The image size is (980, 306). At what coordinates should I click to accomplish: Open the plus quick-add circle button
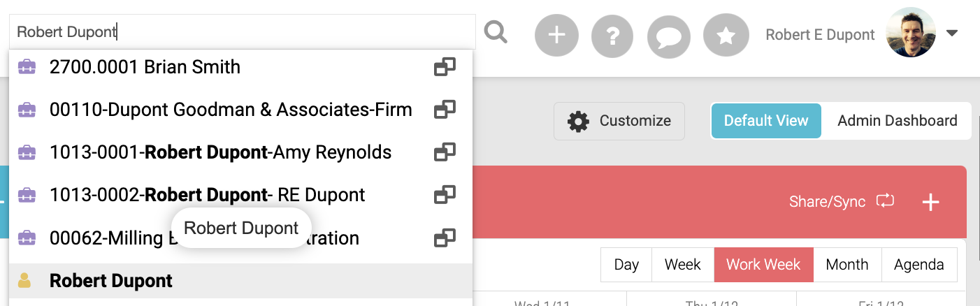pyautogui.click(x=556, y=35)
